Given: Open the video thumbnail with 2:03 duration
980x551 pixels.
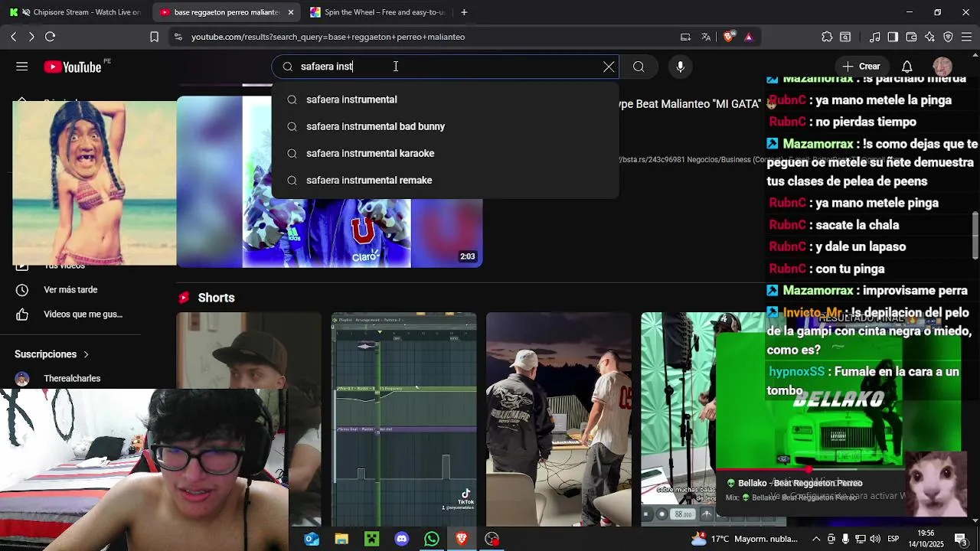Looking at the screenshot, I should point(329,182).
